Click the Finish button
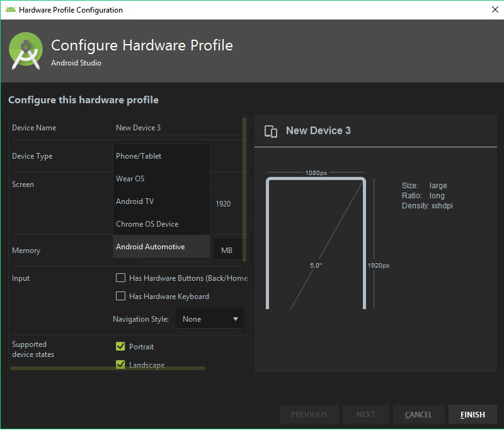This screenshot has height=430, width=504. (x=472, y=415)
